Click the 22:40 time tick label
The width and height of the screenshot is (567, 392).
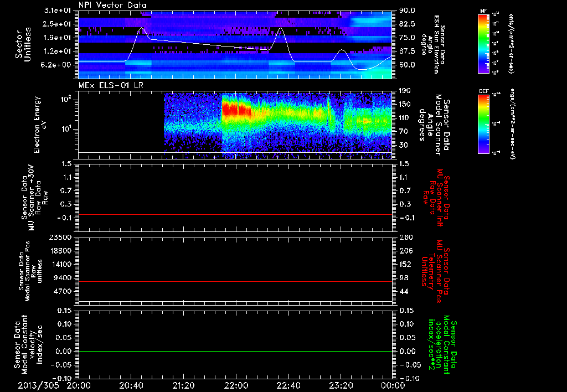(288, 385)
